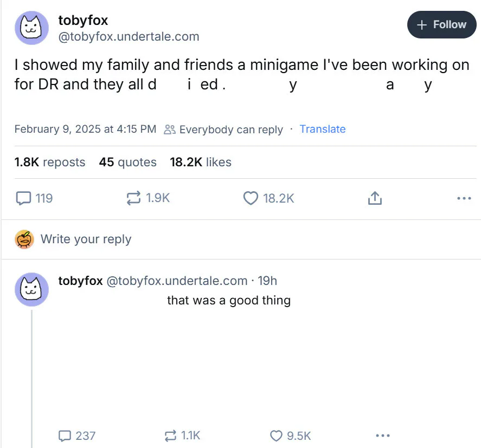
Task: Like the main post with the heart icon
Action: pyautogui.click(x=251, y=198)
